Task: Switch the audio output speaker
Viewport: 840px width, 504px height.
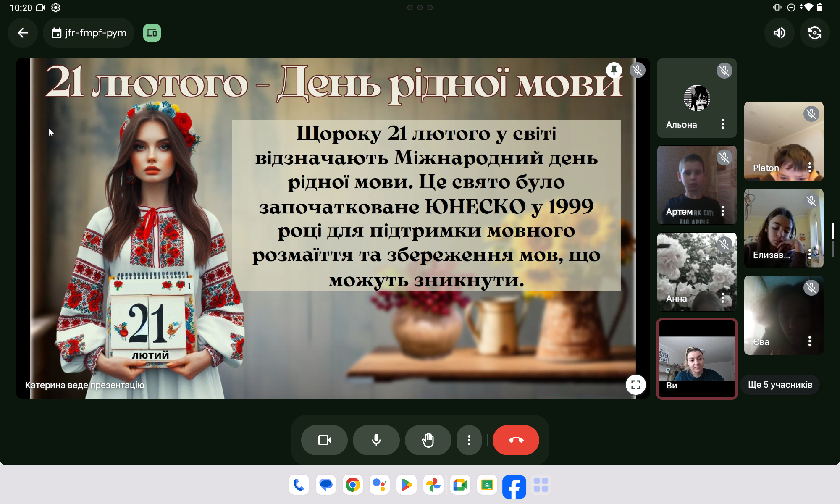Action: click(x=779, y=33)
